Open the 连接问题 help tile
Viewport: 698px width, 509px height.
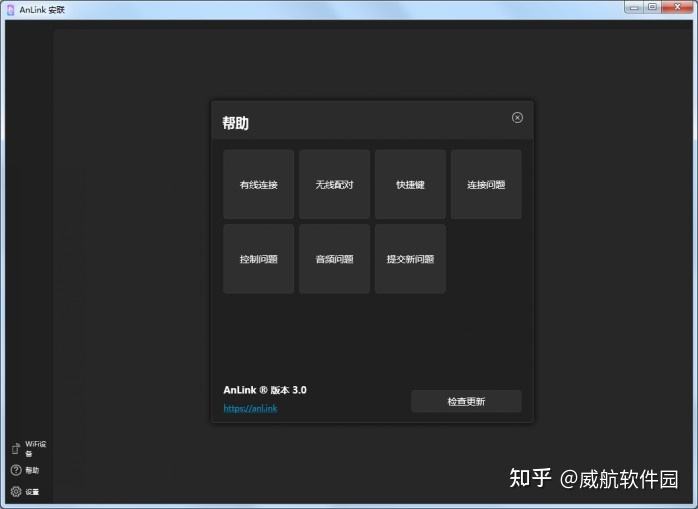point(486,184)
